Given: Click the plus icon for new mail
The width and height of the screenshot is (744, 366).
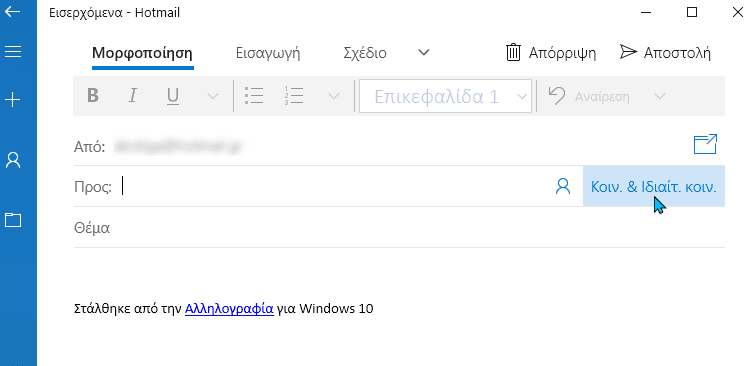Looking at the screenshot, I should tap(12, 100).
